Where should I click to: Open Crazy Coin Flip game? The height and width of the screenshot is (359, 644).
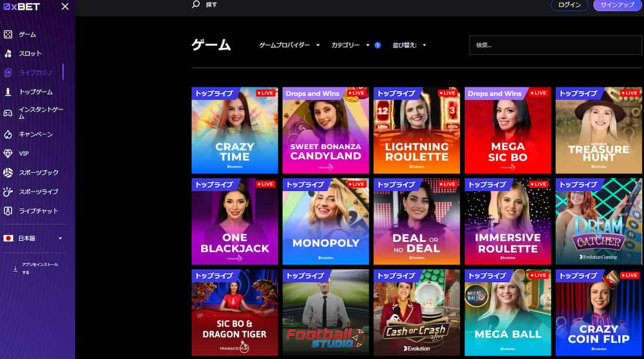[x=598, y=313]
